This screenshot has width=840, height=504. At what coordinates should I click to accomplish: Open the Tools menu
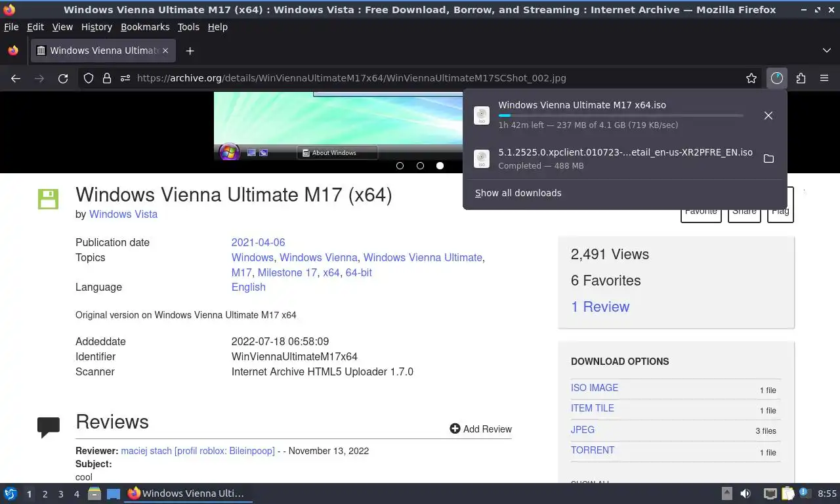tap(188, 27)
